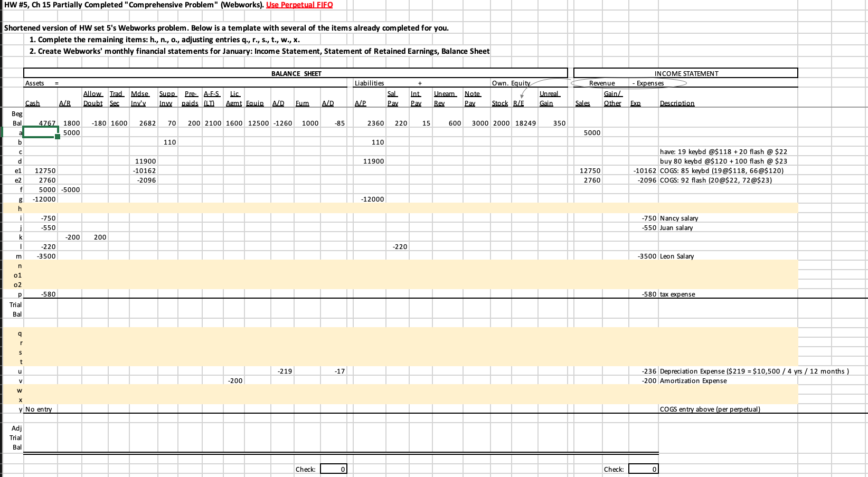Click the "Trial Bal" row label

click(15, 309)
